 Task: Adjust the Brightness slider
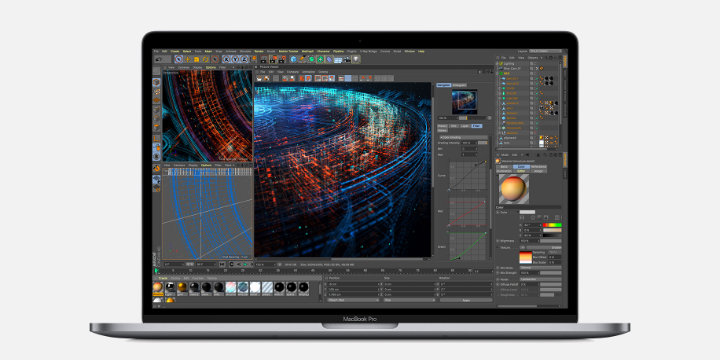pyautogui.click(x=551, y=241)
